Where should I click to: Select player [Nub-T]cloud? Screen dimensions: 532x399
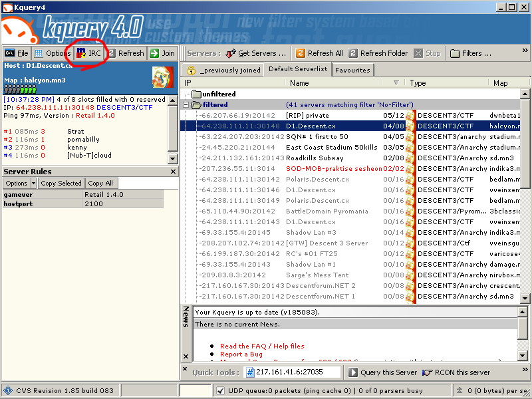click(x=89, y=156)
